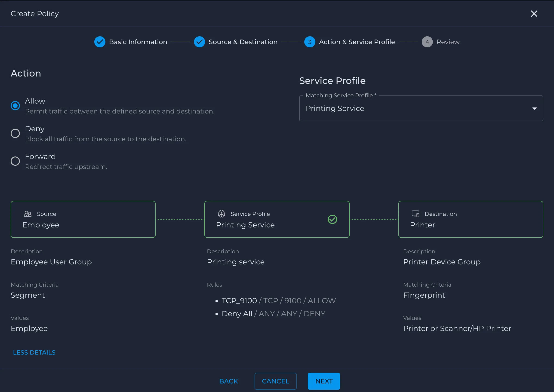Viewport: 554px width, 392px height.
Task: Click 'Printer or Scanner/HP Printer' value
Action: click(x=457, y=328)
